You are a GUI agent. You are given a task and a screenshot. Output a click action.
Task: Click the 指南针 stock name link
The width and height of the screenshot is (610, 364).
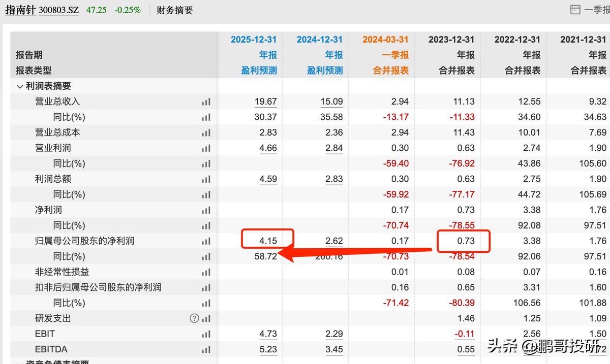click(20, 10)
